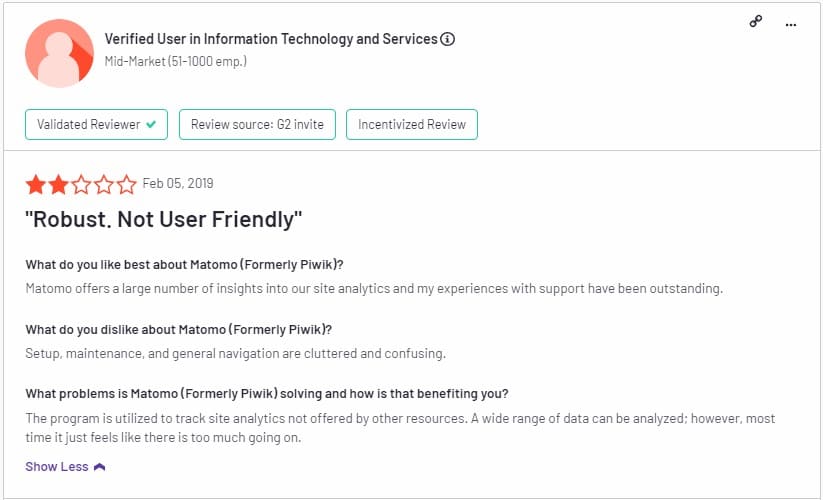This screenshot has width=823, height=500.
Task: Click the fifth empty rating star
Action: click(x=126, y=185)
